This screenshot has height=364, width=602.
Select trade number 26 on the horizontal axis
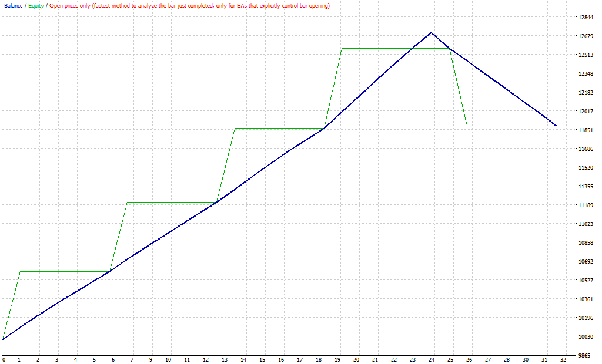[x=469, y=359]
